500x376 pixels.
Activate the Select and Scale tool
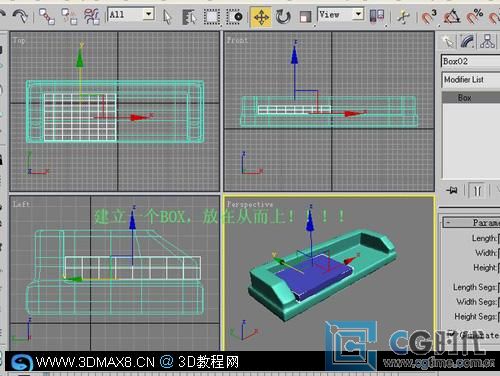305,17
